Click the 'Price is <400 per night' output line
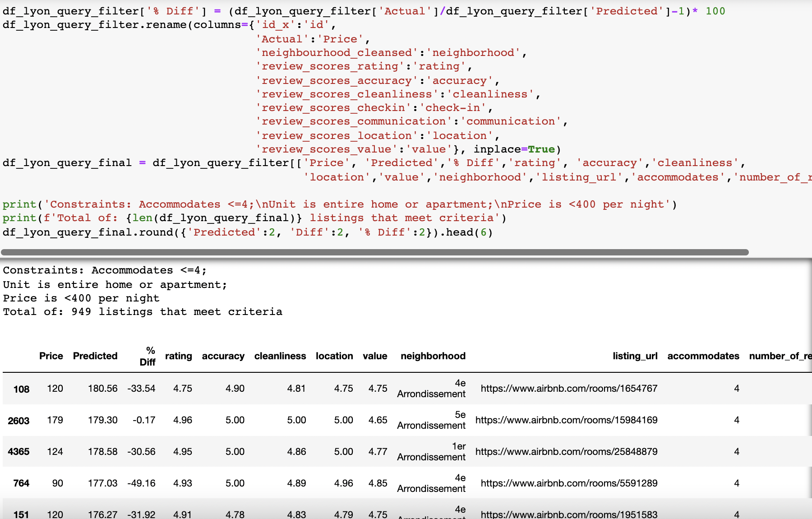 click(81, 298)
